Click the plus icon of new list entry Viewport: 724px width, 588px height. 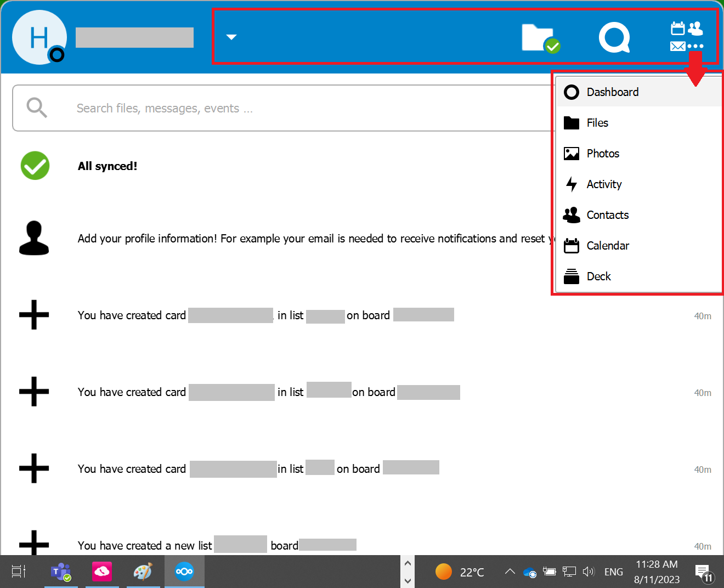34,543
